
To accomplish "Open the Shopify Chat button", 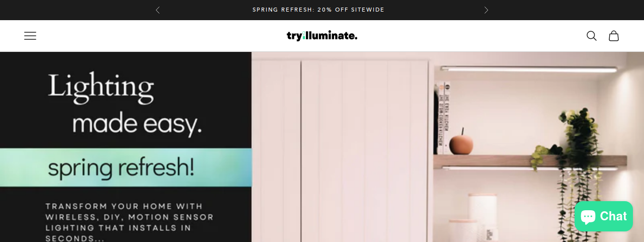I will tap(604, 216).
